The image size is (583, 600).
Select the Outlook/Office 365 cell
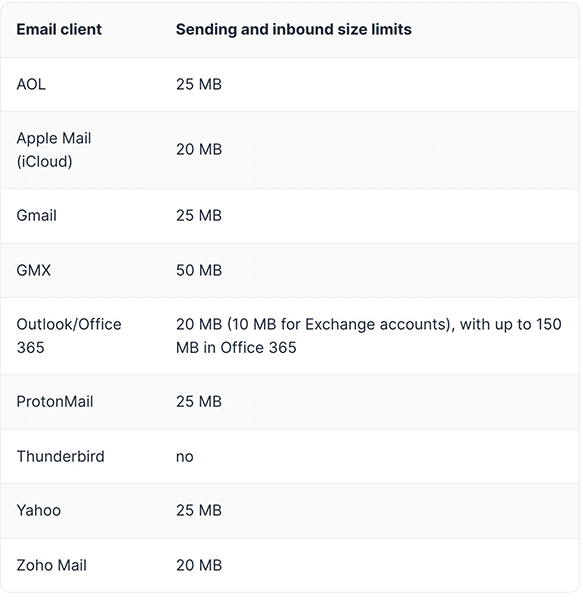tap(69, 336)
